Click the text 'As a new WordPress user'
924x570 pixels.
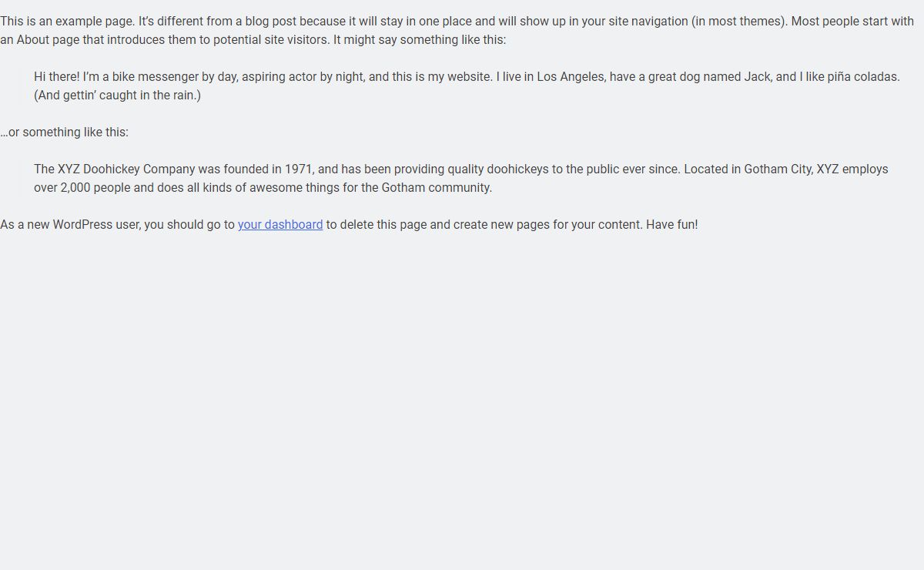pyautogui.click(x=71, y=224)
